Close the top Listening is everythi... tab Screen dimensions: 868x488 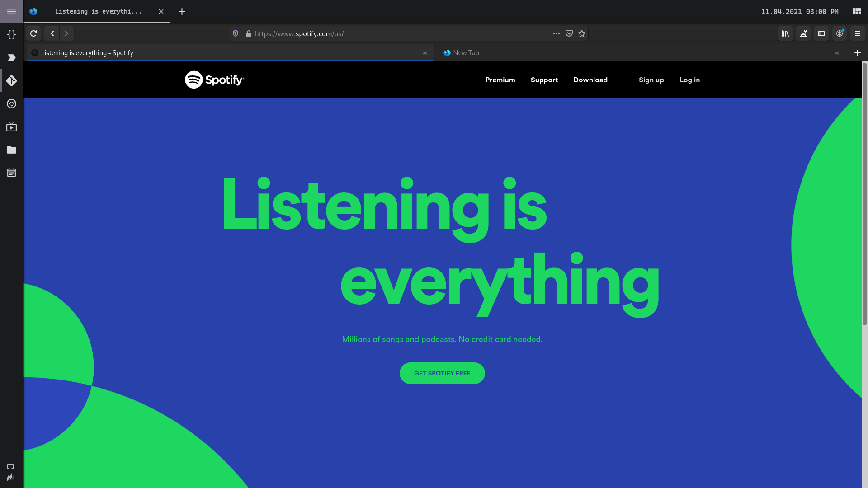tap(161, 12)
